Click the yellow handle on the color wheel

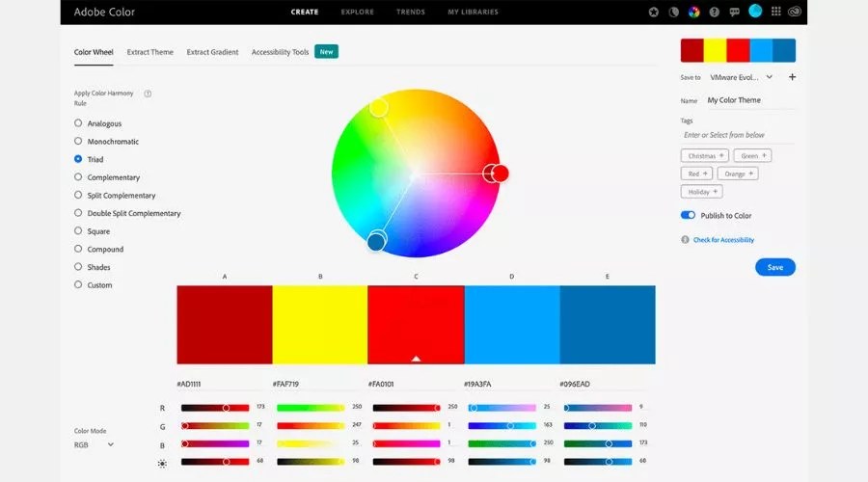(379, 108)
